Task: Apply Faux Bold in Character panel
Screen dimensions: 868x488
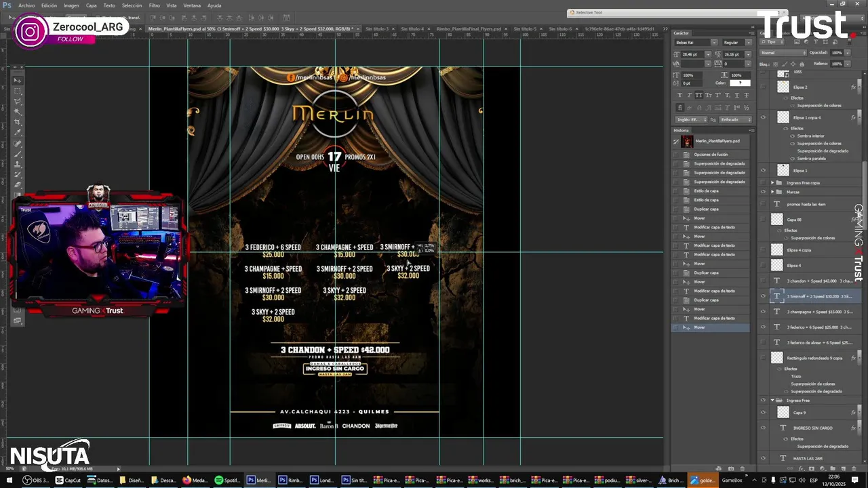Action: [679, 95]
